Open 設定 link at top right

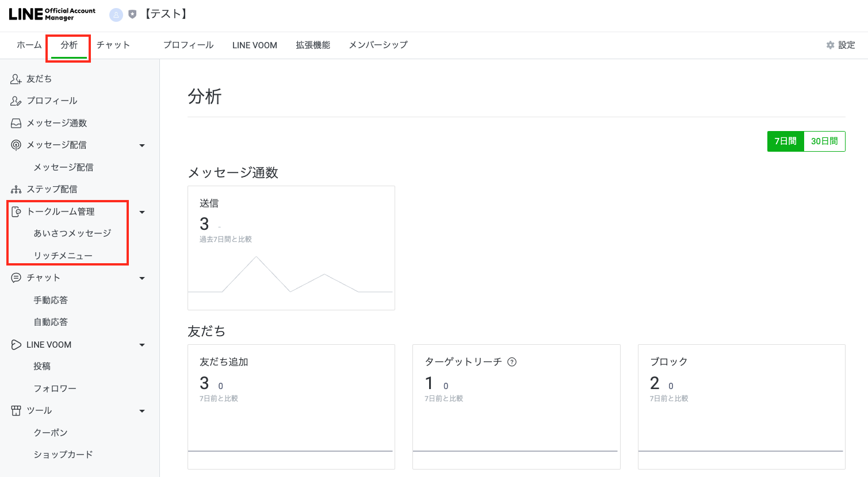pyautogui.click(x=840, y=45)
